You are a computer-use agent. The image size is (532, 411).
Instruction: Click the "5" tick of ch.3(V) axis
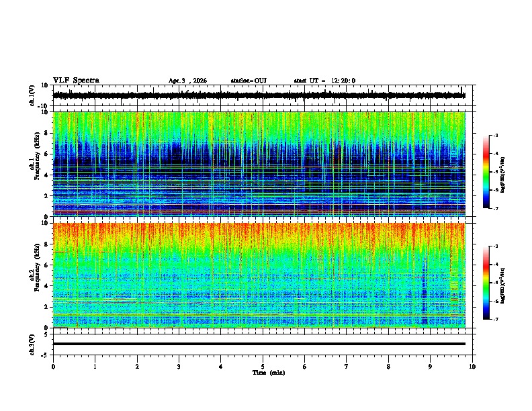tap(46, 334)
